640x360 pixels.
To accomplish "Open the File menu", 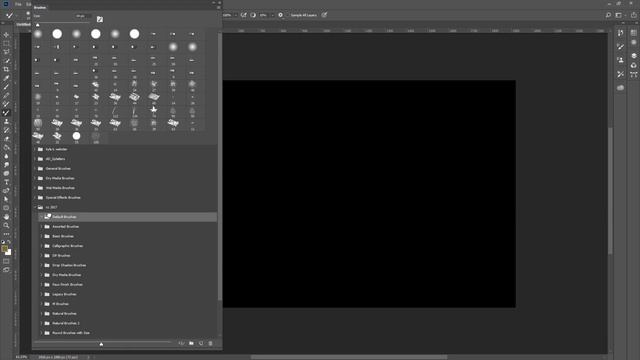I will tap(18, 4).
